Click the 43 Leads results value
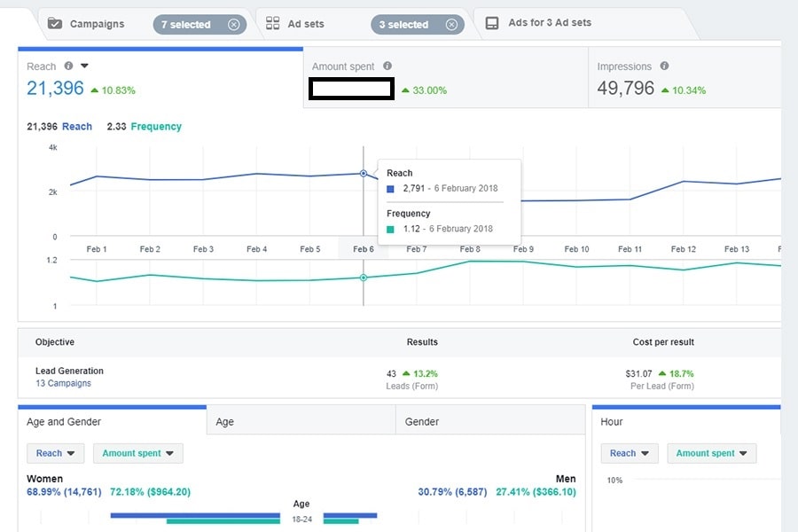Screen dimensions: 798x532 tap(391, 373)
